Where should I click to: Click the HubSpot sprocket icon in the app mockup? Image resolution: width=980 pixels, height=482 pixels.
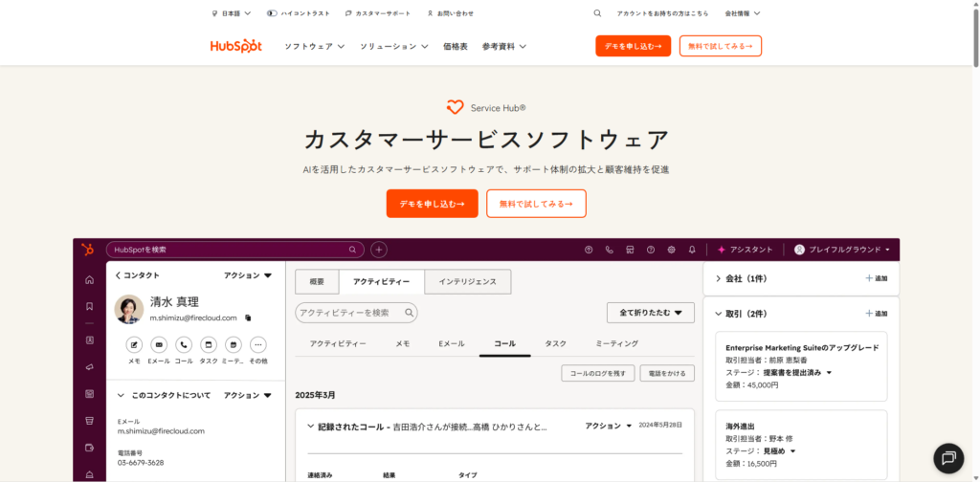(87, 250)
